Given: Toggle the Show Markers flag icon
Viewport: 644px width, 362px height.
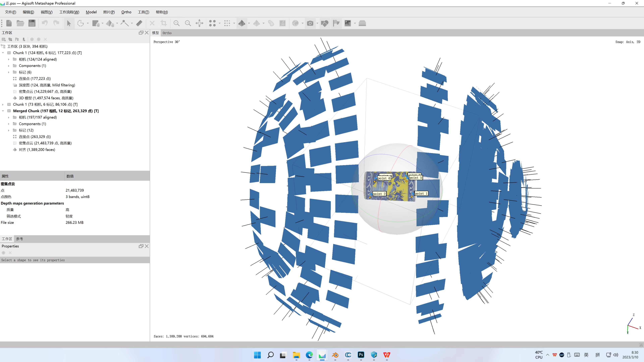Looking at the screenshot, I should 336,23.
